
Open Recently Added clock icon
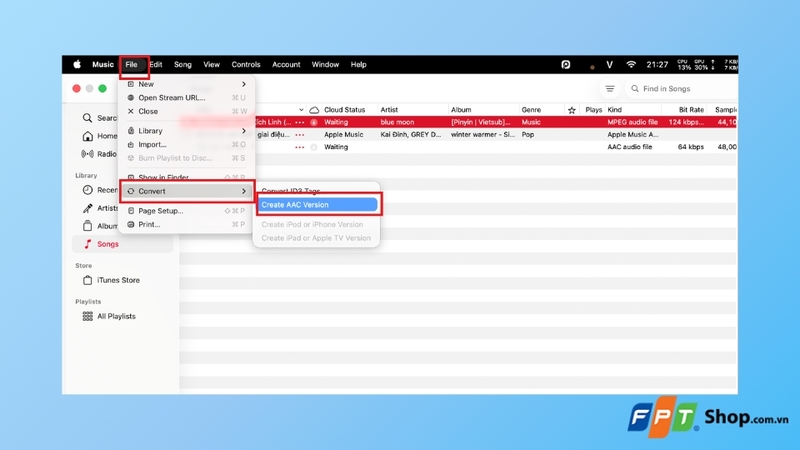(87, 190)
